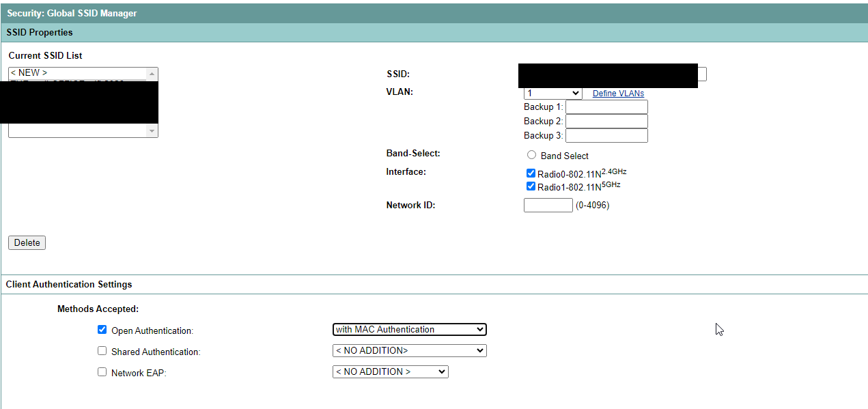Disable the Radio0-802.11N 2.4GHz interface checkbox
The width and height of the screenshot is (868, 409).
click(531, 173)
